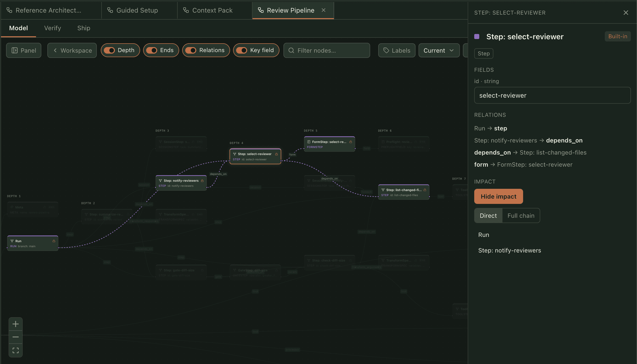Open the Reference Architect tab
The image size is (637, 364).
pos(51,10)
